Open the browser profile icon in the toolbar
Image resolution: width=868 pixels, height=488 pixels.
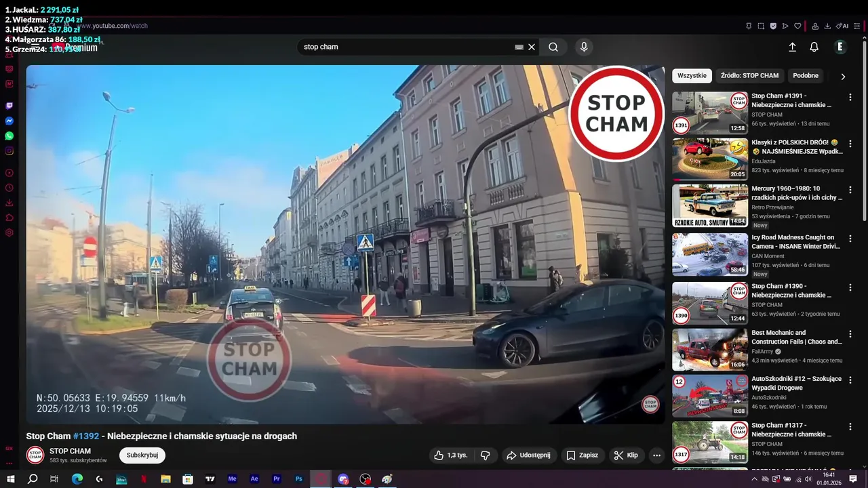[814, 26]
